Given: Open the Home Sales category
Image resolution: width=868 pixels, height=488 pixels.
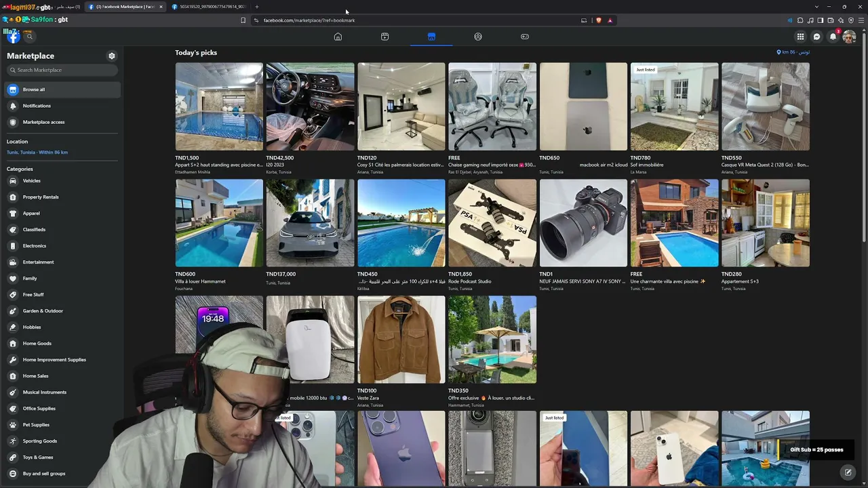Looking at the screenshot, I should pyautogui.click(x=62, y=376).
